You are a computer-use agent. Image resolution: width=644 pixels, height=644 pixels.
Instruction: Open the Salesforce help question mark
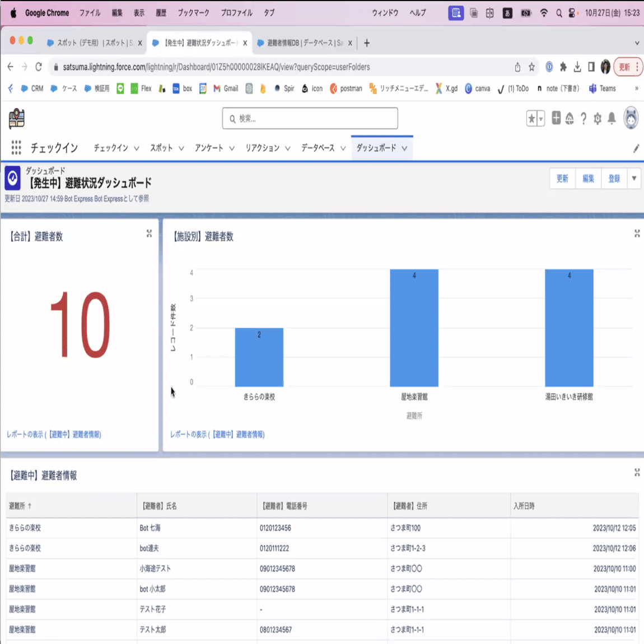click(584, 119)
